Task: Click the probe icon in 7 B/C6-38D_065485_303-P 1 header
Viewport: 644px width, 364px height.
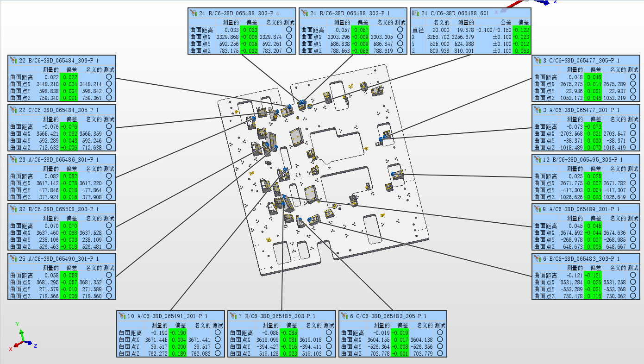Action: pos(234,316)
